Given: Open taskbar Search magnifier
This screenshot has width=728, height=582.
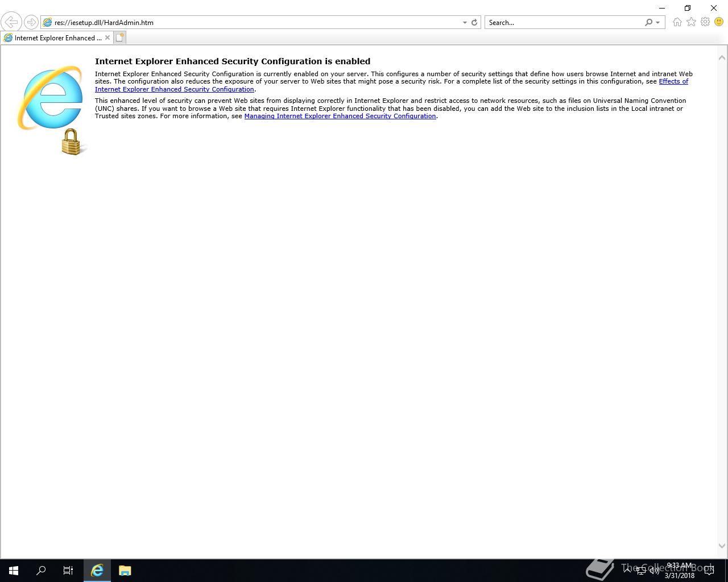Looking at the screenshot, I should [x=41, y=571].
